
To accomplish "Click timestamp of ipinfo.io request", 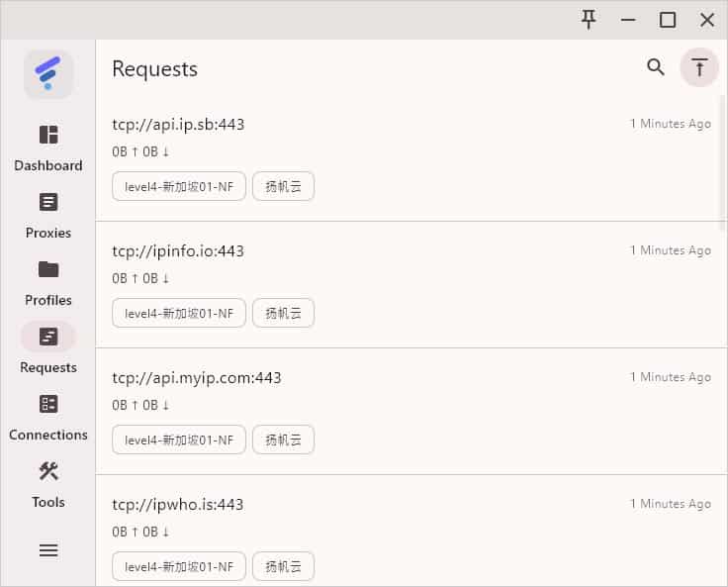I will pyautogui.click(x=671, y=250).
